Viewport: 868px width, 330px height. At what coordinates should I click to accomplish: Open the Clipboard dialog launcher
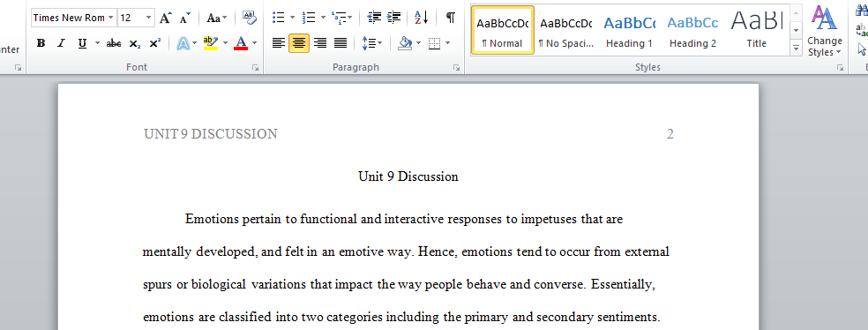click(x=19, y=68)
